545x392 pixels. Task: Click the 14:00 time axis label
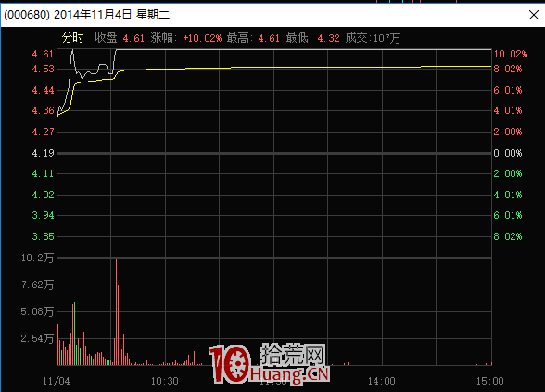tap(382, 381)
